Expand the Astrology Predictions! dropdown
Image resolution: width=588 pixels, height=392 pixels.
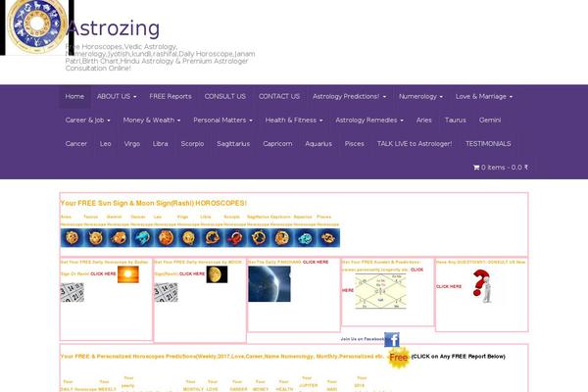(349, 96)
